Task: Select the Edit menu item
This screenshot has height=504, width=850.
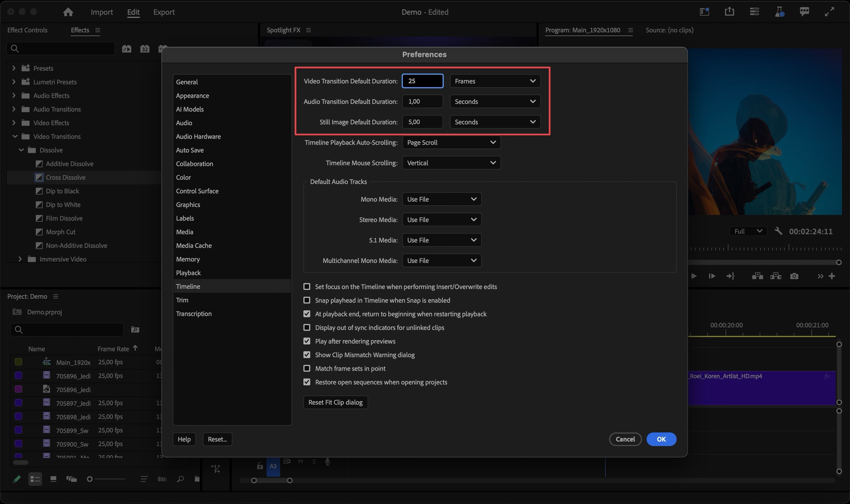Action: coord(133,11)
